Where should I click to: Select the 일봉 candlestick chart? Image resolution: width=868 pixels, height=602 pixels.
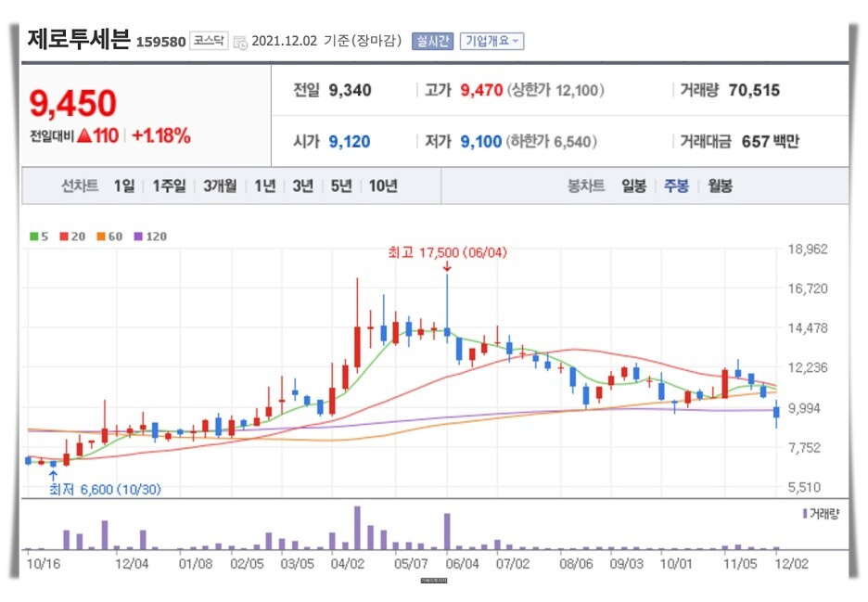pos(633,186)
